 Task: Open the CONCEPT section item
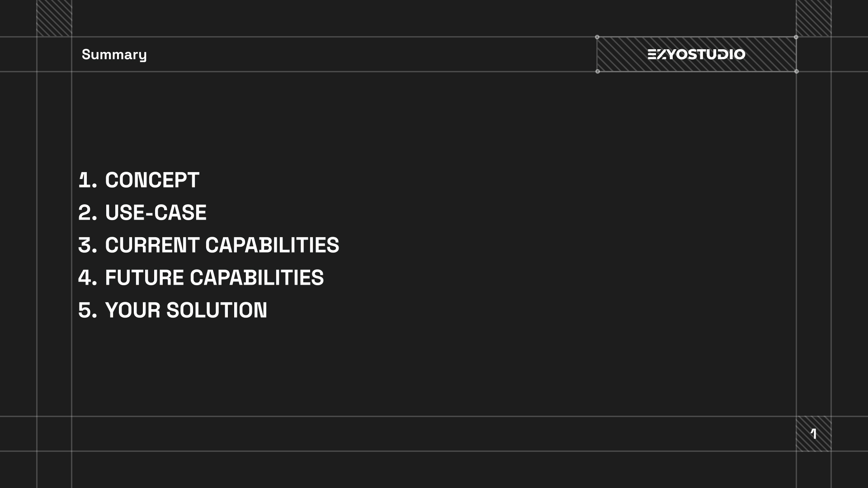pos(152,180)
